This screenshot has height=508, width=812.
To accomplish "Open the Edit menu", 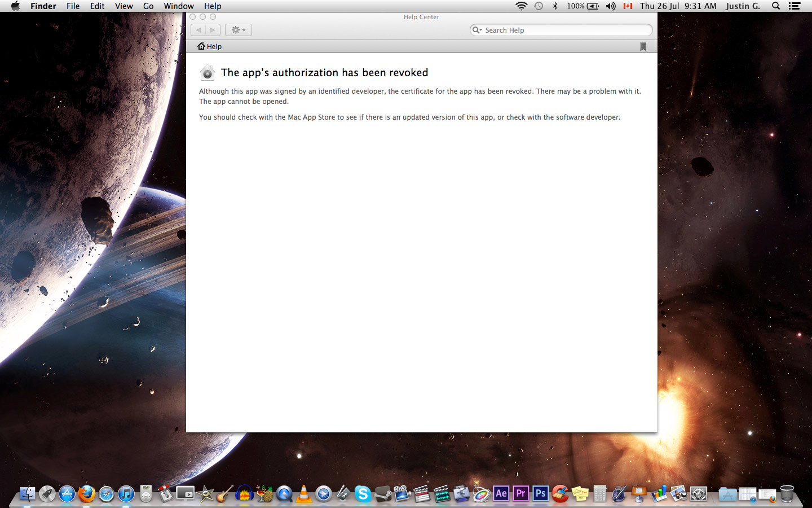I will pos(98,6).
